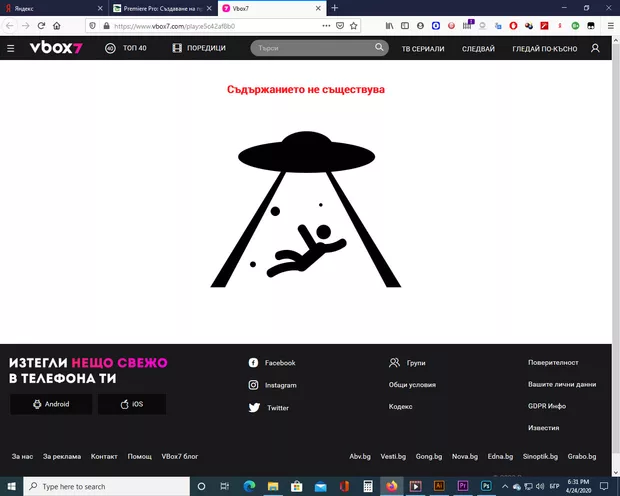Open Контакт footer link

coord(104,456)
